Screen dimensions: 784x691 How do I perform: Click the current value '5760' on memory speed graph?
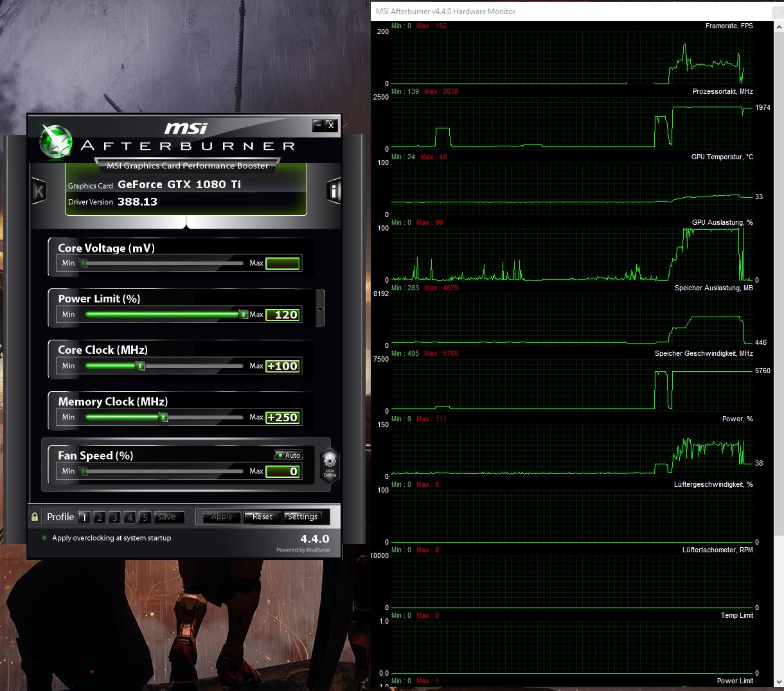click(763, 371)
